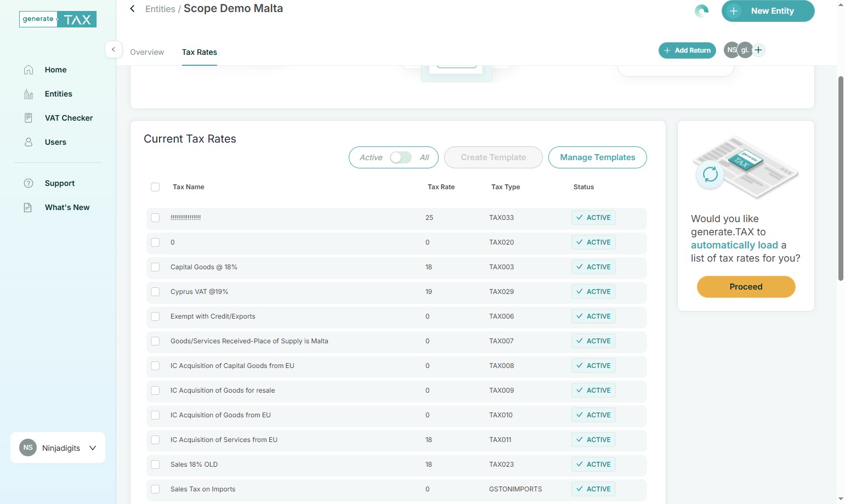845x504 pixels.
Task: Click the 'Exempt with Credit/Exports' tax name
Action: pyautogui.click(x=213, y=316)
